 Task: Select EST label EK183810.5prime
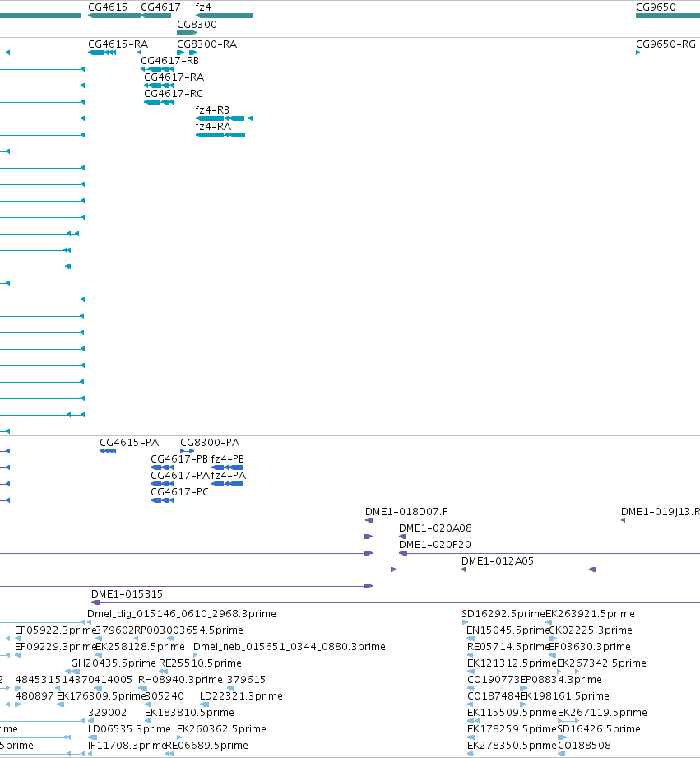pos(189,713)
